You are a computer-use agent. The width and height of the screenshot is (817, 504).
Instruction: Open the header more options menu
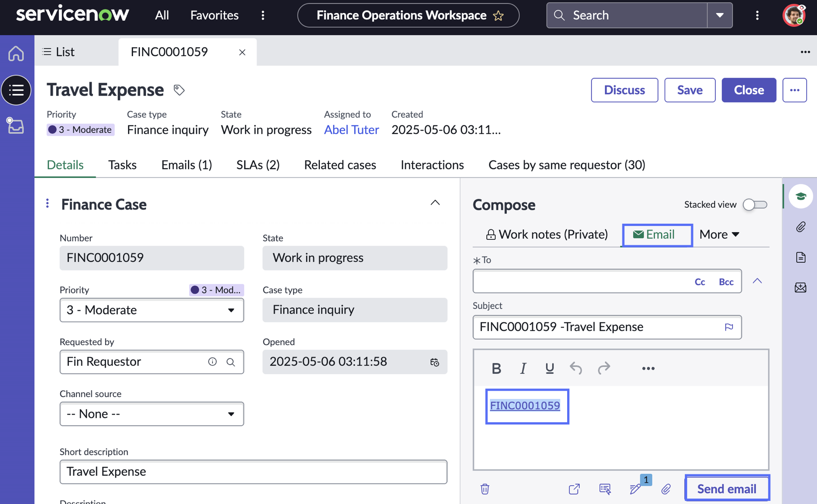[x=757, y=15]
